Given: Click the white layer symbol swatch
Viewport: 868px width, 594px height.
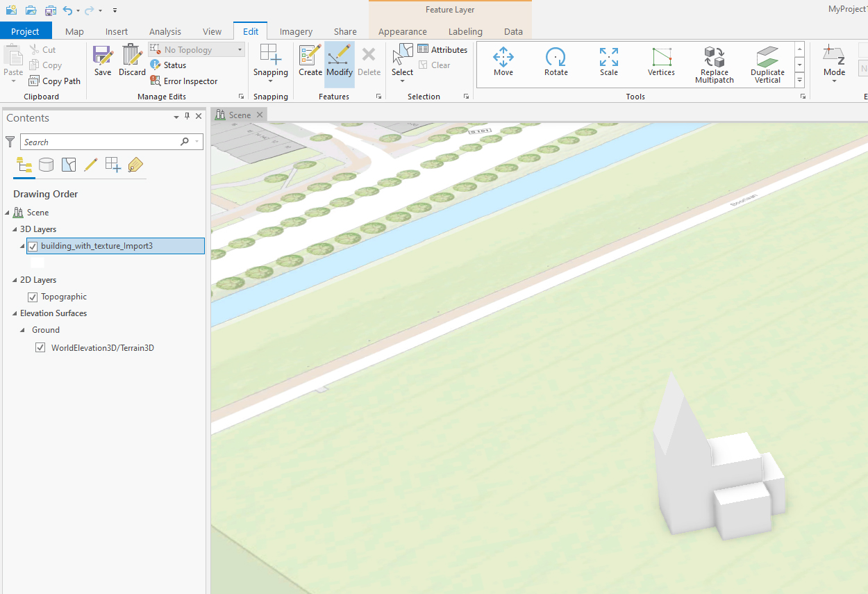Looking at the screenshot, I should click(37, 263).
